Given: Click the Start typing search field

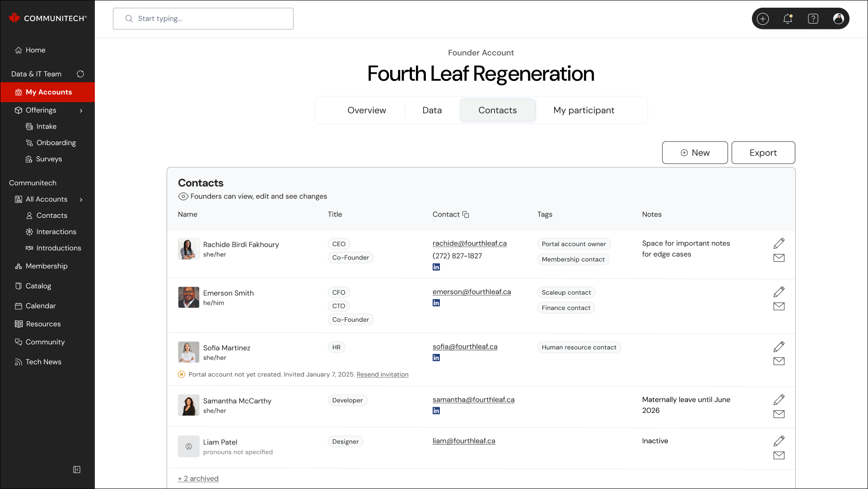Looking at the screenshot, I should click(203, 19).
